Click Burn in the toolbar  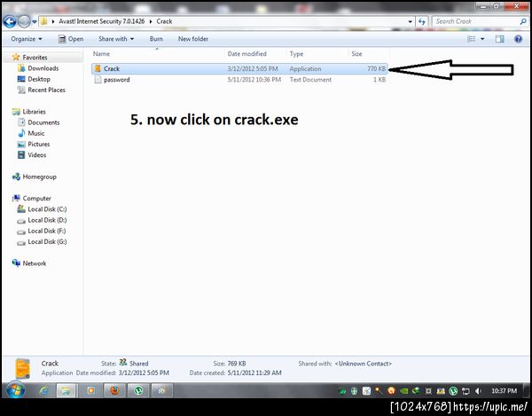156,39
